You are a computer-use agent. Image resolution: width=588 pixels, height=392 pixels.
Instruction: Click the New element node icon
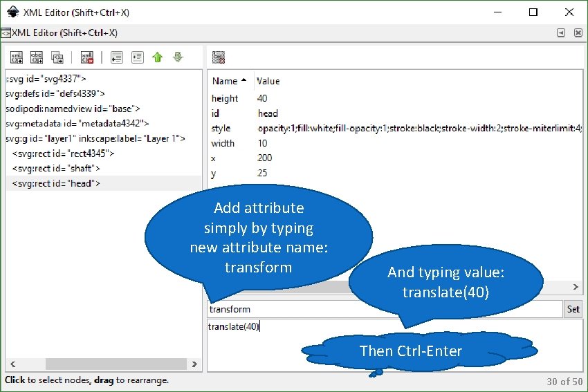(x=16, y=57)
